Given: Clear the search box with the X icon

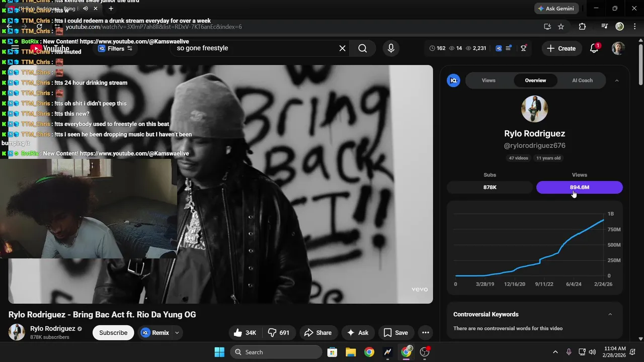Looking at the screenshot, I should 342,48.
